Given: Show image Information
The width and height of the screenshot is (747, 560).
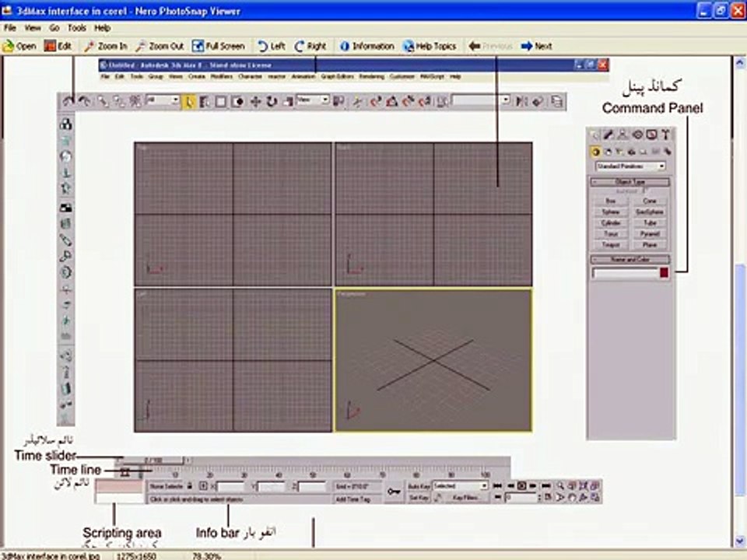Looking at the screenshot, I should click(366, 46).
